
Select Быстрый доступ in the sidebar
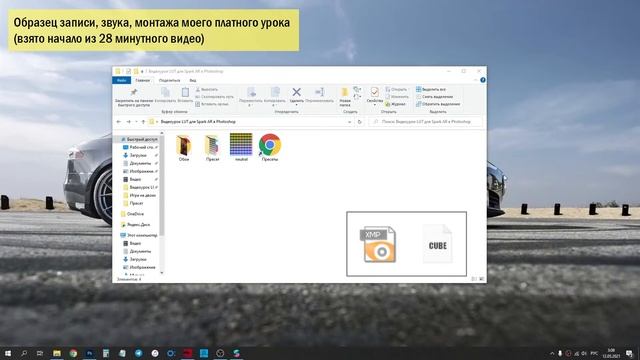click(139, 139)
